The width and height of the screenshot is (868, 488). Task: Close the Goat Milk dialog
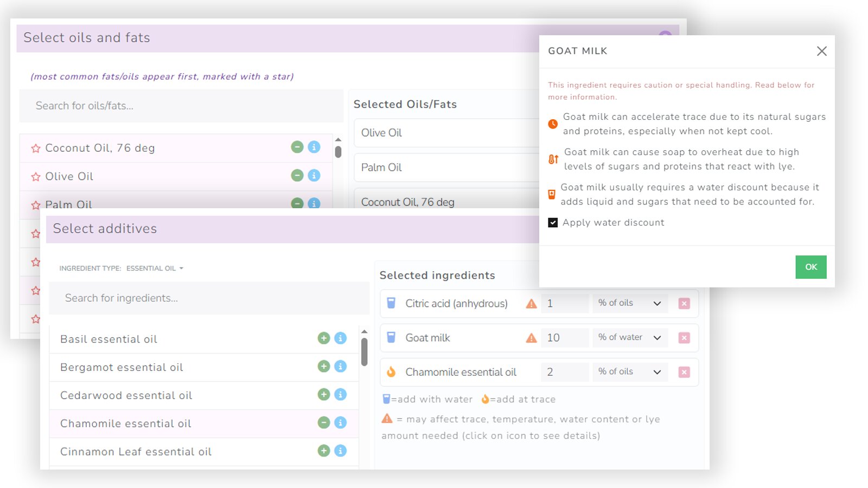(821, 51)
